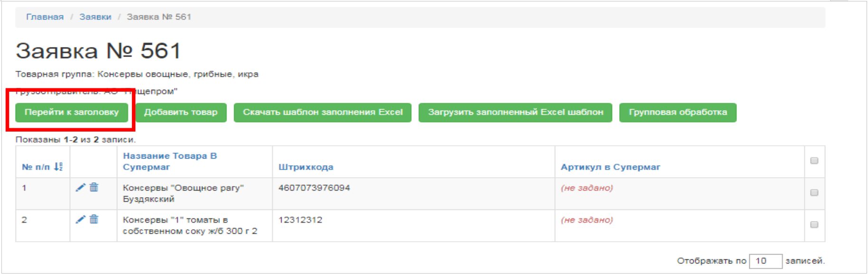The width and height of the screenshot is (868, 275).
Task: Click the delete trash icon for row 1
Action: click(x=94, y=188)
